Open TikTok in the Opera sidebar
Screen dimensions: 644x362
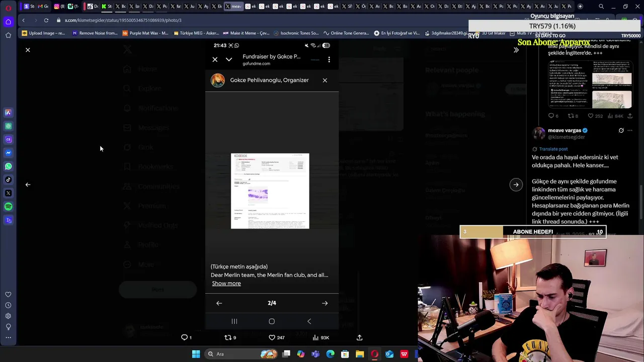(x=8, y=179)
